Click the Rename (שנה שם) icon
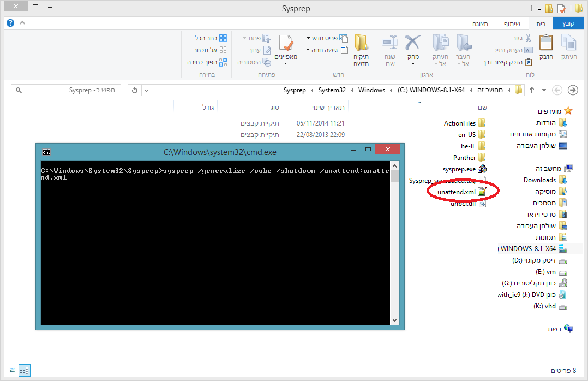 389,43
